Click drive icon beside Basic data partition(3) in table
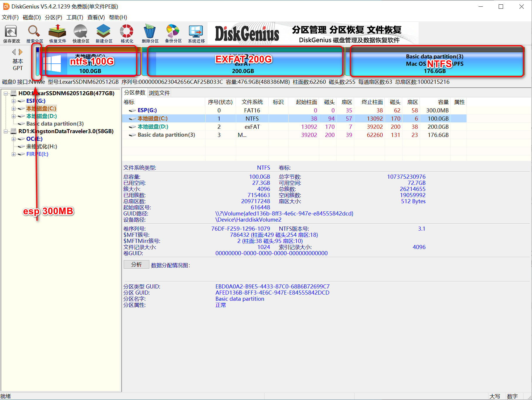The width and height of the screenshot is (532, 400). (x=132, y=135)
